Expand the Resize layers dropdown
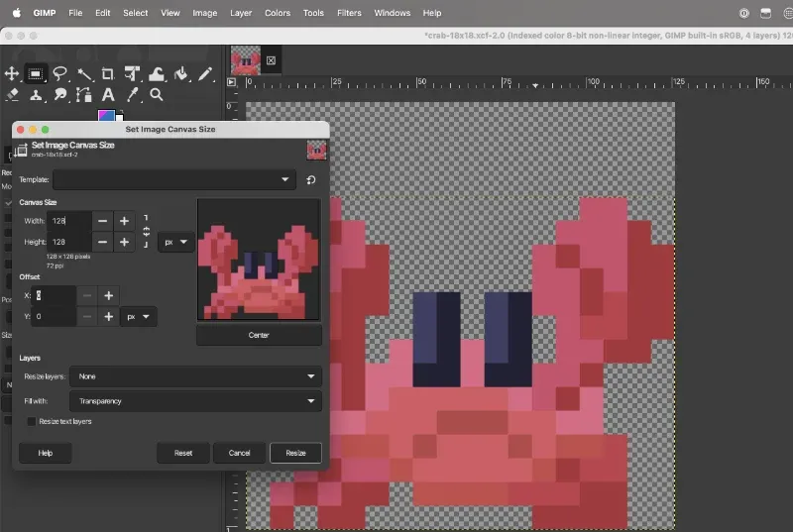 coord(195,376)
